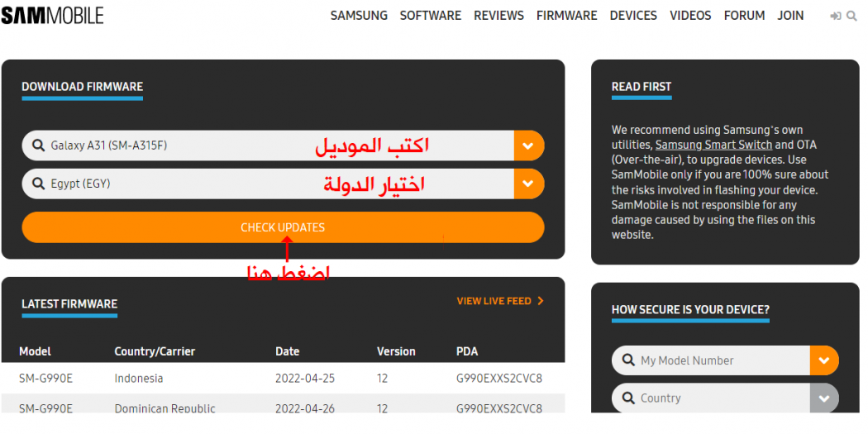Click the DOWNLOAD FIRMWARE heading
This screenshot has width=868, height=434.
[x=83, y=87]
